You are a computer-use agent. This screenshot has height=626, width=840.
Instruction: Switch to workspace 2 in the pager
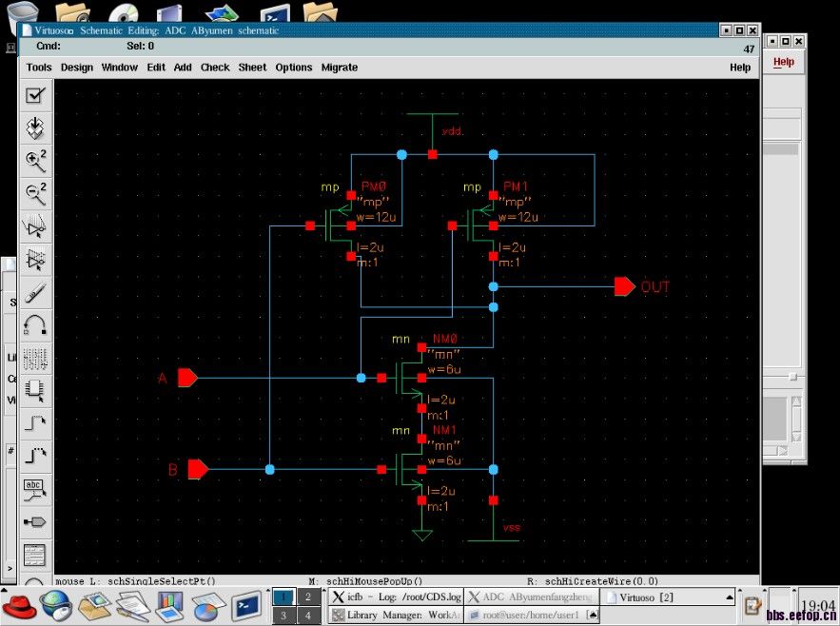point(308,597)
